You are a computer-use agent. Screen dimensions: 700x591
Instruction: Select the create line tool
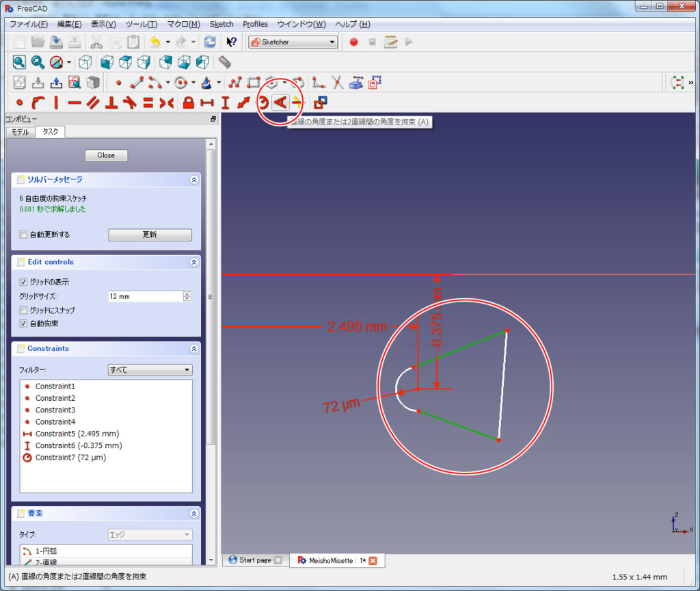pyautogui.click(x=137, y=83)
